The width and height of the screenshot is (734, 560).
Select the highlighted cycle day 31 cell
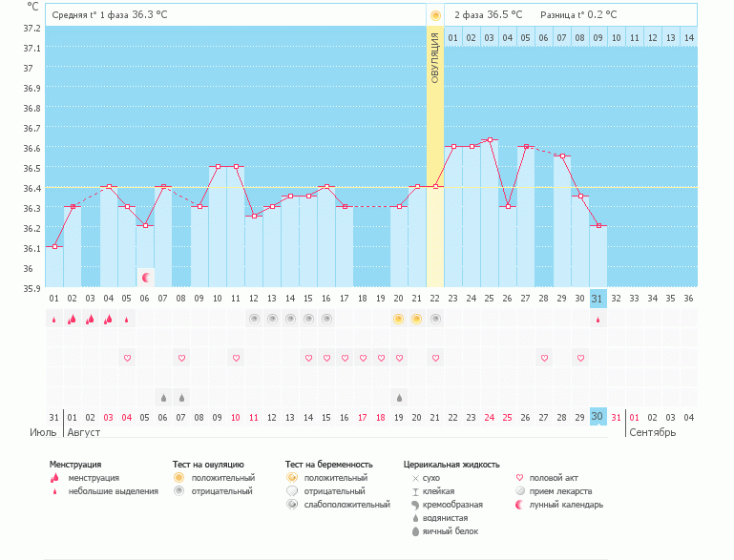[x=598, y=299]
